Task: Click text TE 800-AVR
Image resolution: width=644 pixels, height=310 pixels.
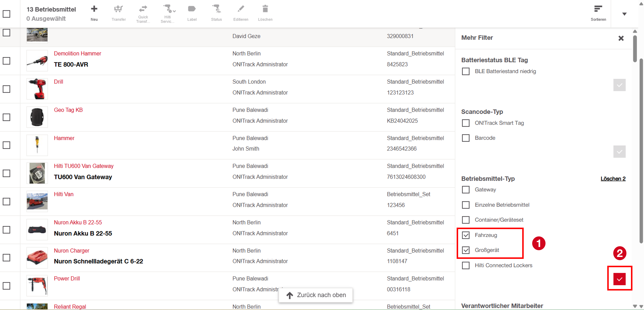Action: pos(71,65)
